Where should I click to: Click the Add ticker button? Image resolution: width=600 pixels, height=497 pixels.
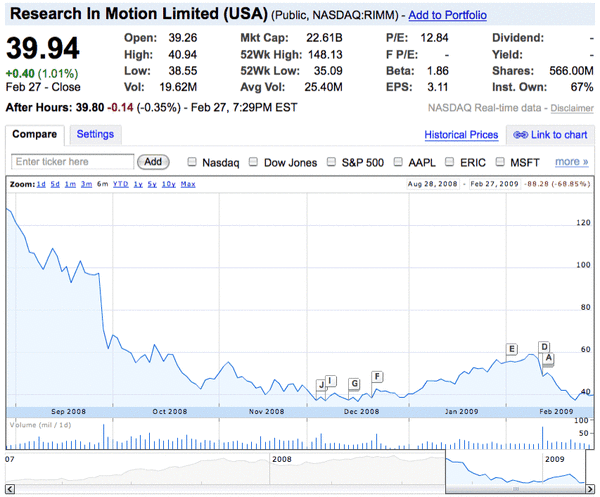tap(153, 162)
